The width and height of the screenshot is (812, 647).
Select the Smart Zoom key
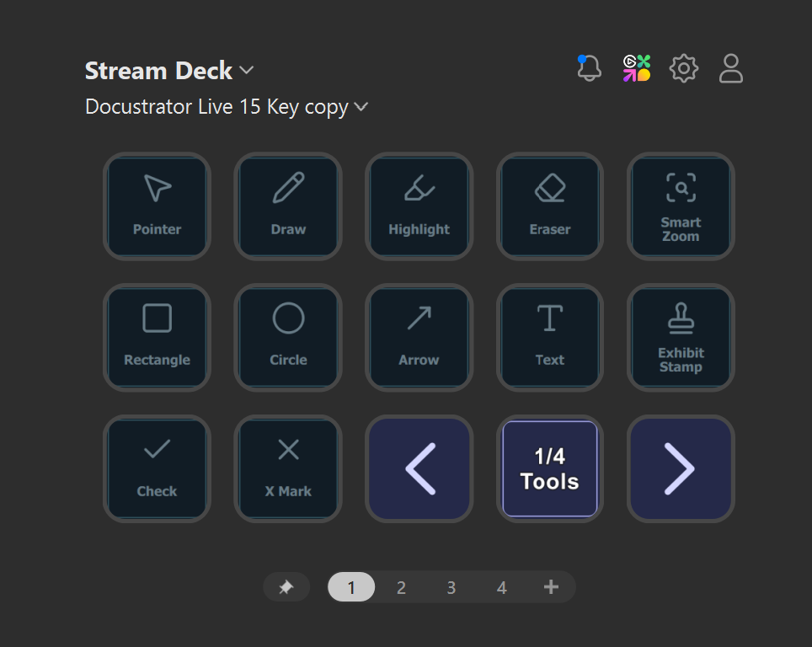[681, 206]
